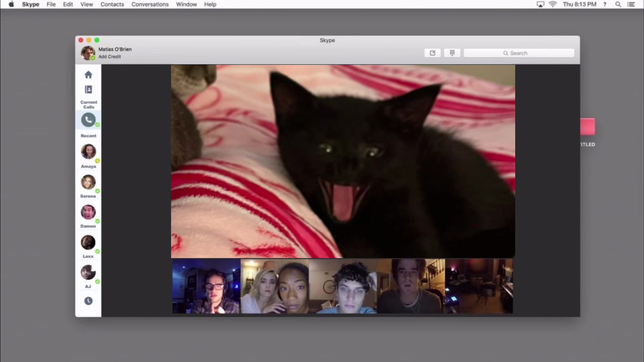The width and height of the screenshot is (644, 362).
Task: Click the question mark icon in menu bar
Action: click(605, 4)
